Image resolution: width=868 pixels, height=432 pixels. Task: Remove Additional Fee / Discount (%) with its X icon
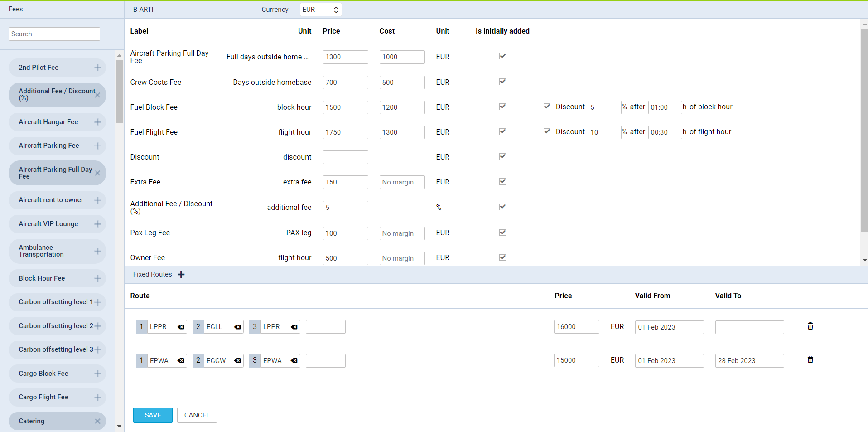click(97, 95)
